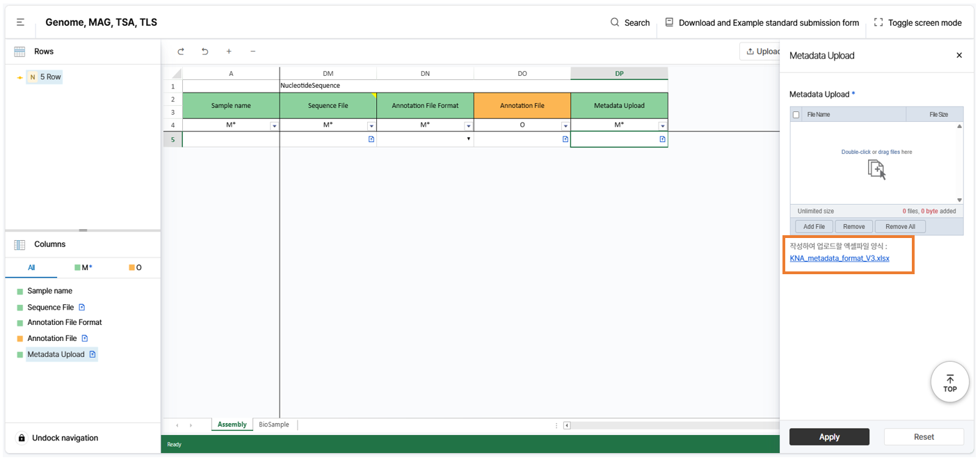Add a row with the plus icon
The image size is (980, 460).
click(x=229, y=51)
